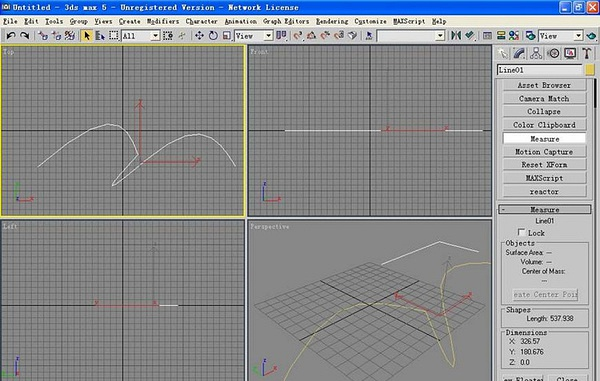
Task: Activate the Select Object arrow tool
Action: pos(87,36)
